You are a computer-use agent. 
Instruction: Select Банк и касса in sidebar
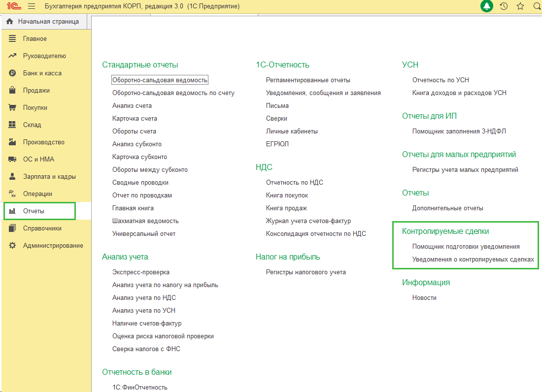click(x=42, y=73)
